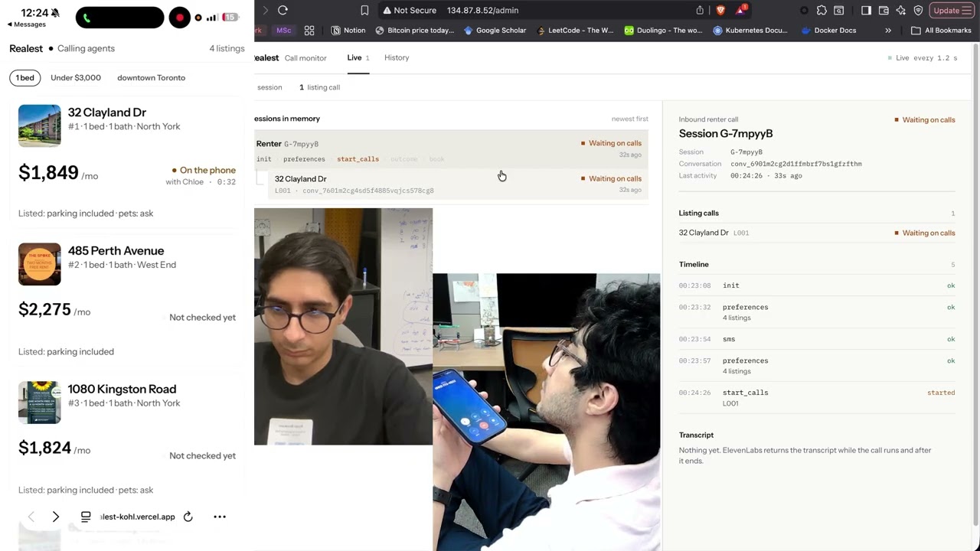Open the 1080 Kingston Road listing photo
980x551 pixels.
click(40, 403)
